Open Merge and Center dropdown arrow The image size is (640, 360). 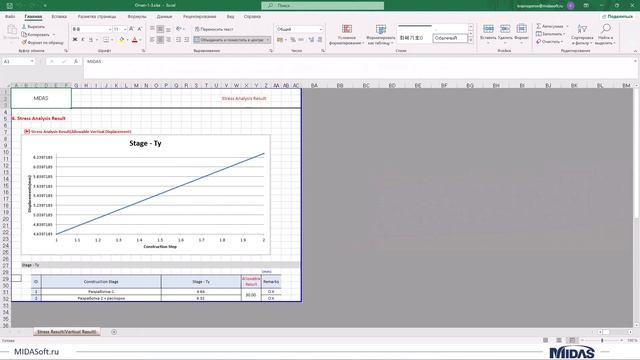(268, 40)
